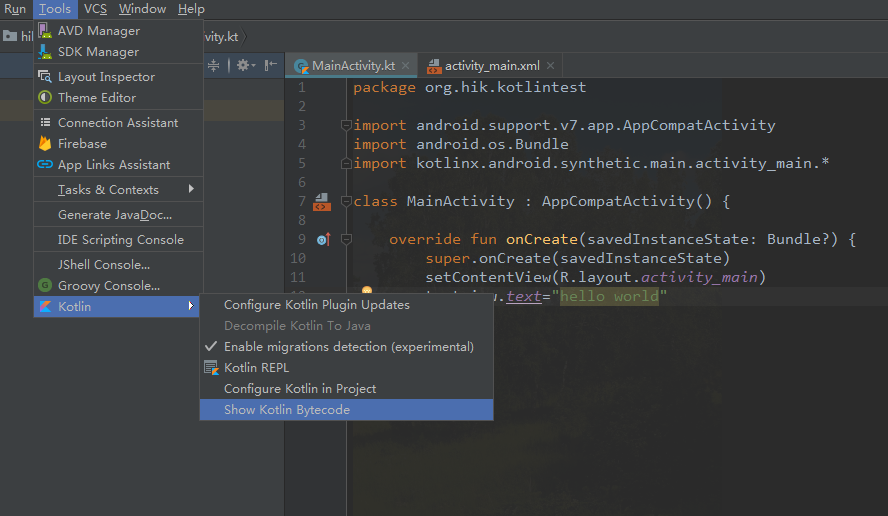Open SDK Manager from Tools menu
Image resolution: width=888 pixels, height=516 pixels.
[x=118, y=52]
